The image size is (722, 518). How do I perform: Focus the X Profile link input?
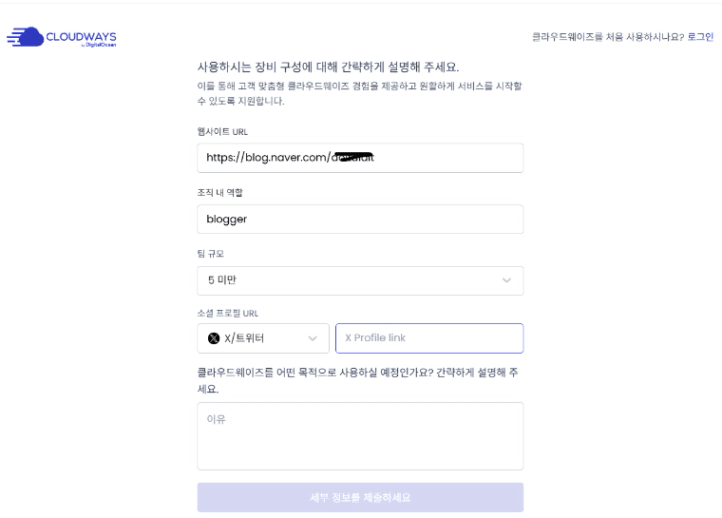pos(429,338)
